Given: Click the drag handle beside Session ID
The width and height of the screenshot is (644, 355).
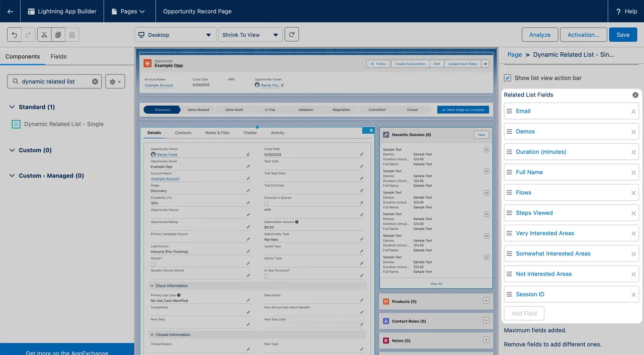Looking at the screenshot, I should (x=509, y=294).
